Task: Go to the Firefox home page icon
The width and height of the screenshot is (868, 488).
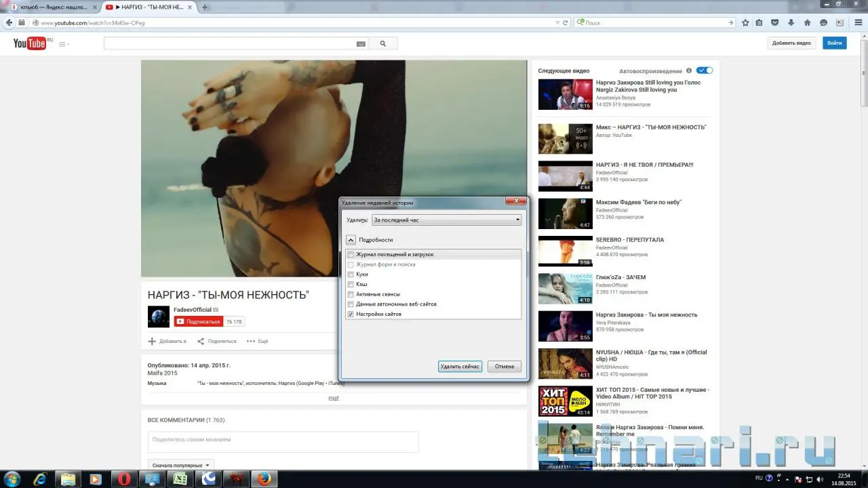Action: [807, 22]
